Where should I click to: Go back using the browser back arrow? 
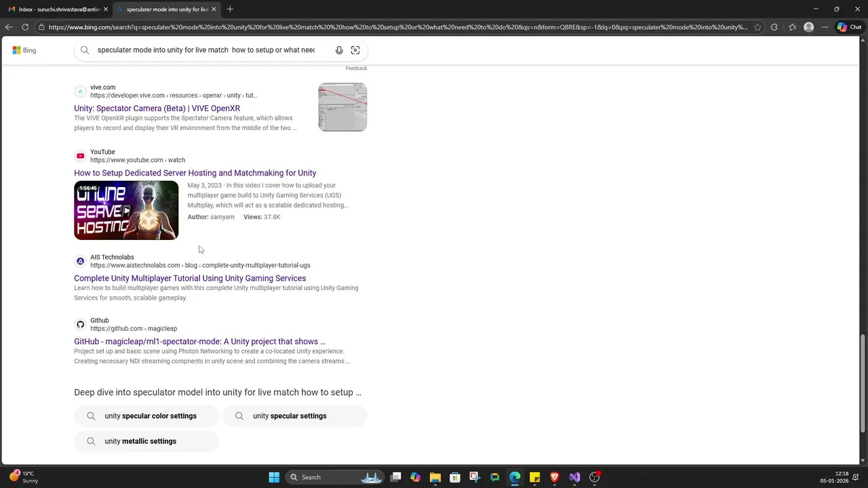9,27
